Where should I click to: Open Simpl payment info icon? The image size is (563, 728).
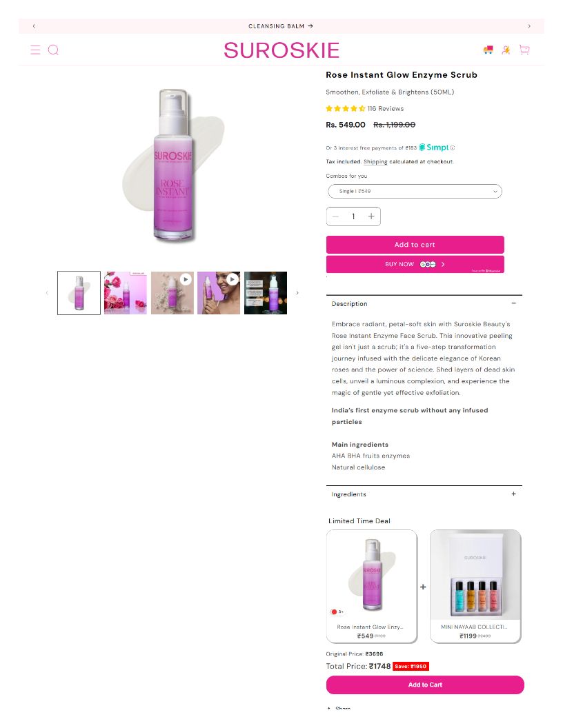pyautogui.click(x=453, y=148)
